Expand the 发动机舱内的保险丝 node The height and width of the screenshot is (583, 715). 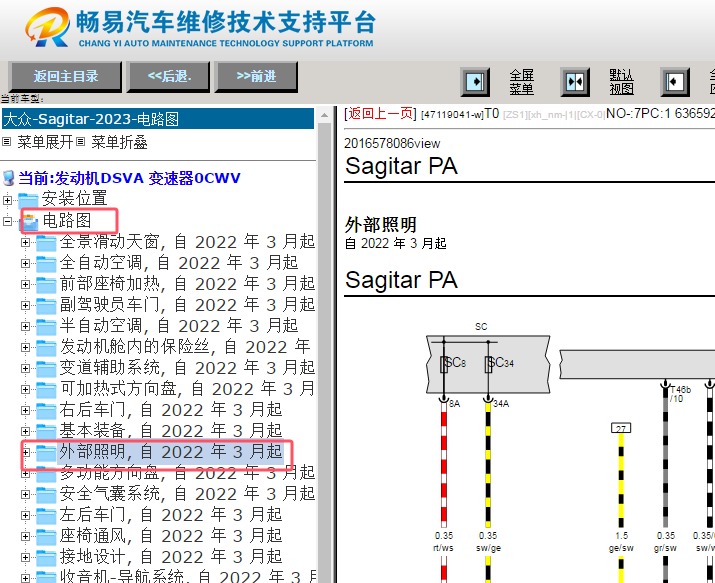click(x=26, y=347)
